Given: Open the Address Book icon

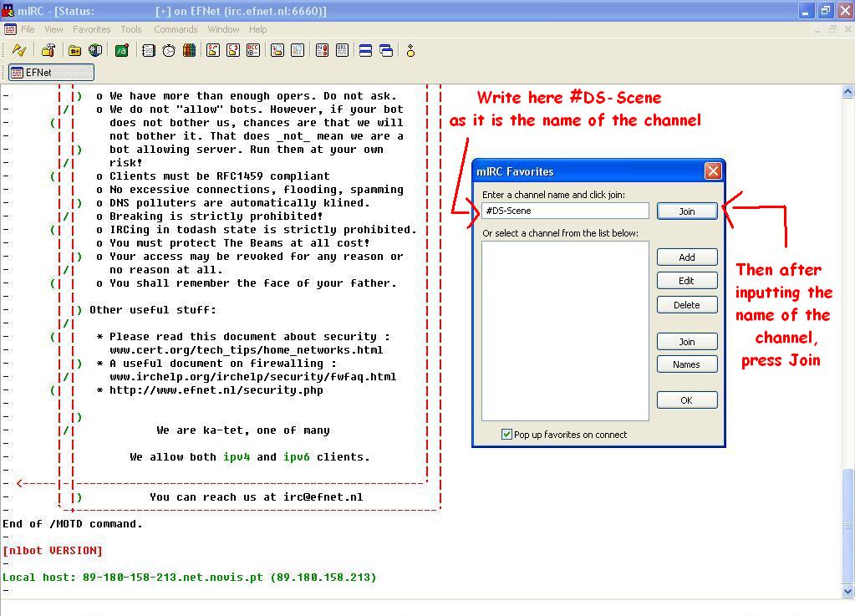Looking at the screenshot, I should (x=148, y=51).
